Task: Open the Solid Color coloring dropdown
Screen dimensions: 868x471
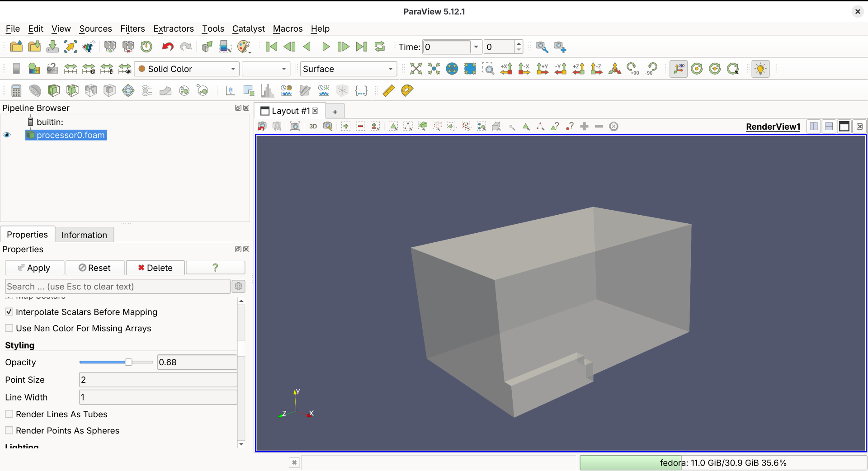Action: (x=187, y=69)
